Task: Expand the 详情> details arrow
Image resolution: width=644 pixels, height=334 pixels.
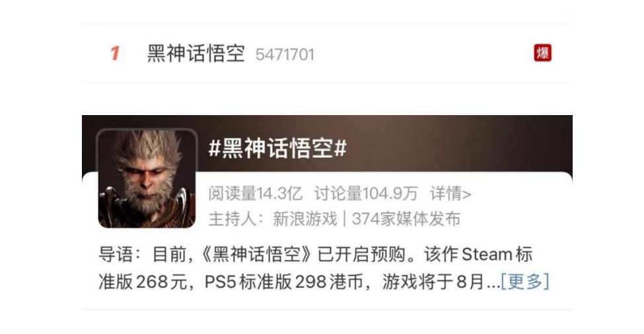Action: (450, 193)
